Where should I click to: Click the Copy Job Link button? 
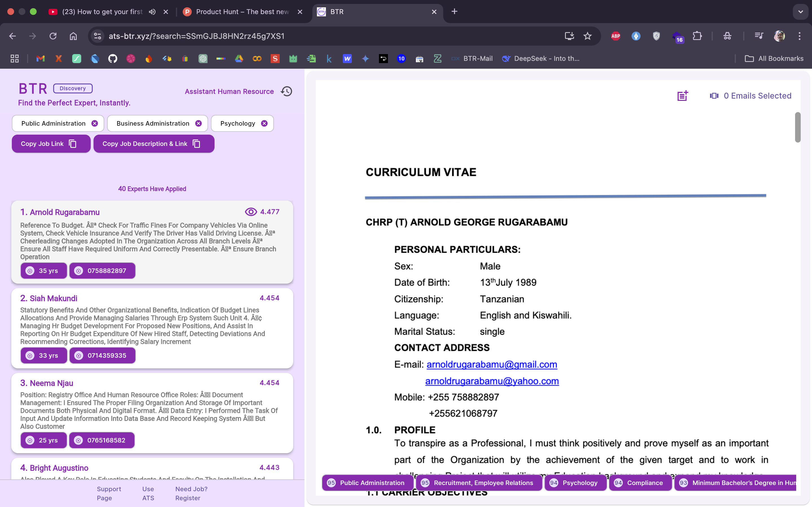point(51,144)
